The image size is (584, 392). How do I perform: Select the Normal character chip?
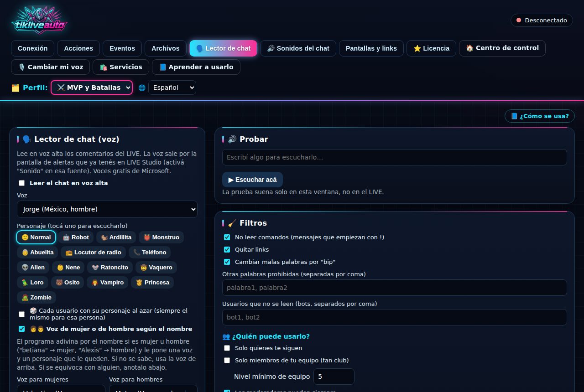tap(36, 237)
